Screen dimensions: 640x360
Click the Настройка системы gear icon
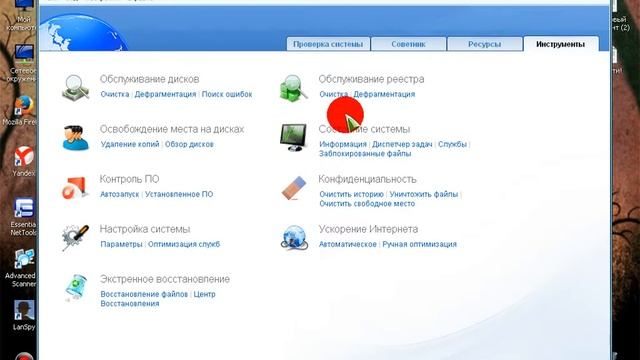point(76,238)
